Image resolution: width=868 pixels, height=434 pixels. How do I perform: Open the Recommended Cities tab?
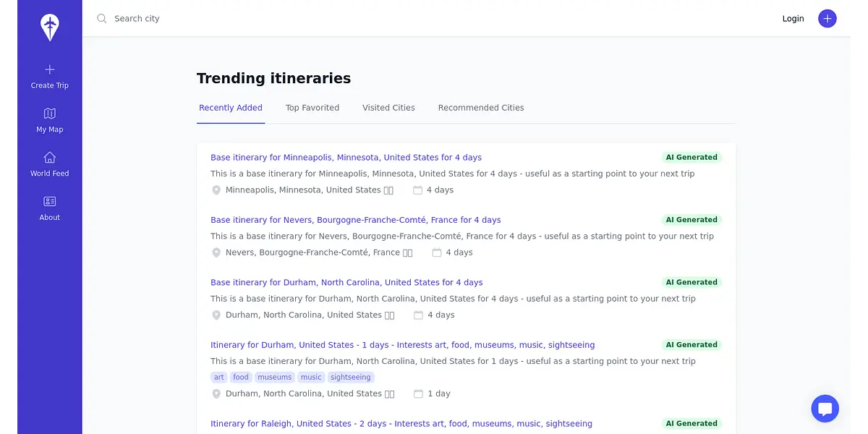point(481,108)
